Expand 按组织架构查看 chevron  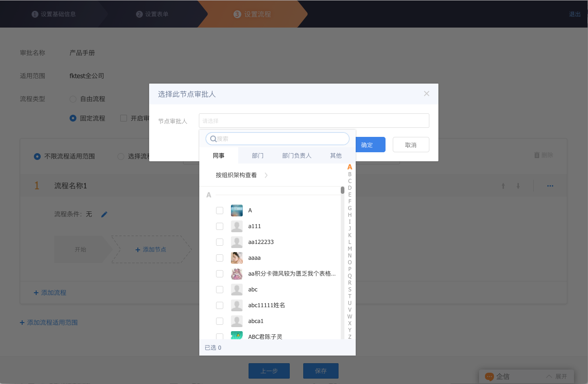[x=266, y=175]
